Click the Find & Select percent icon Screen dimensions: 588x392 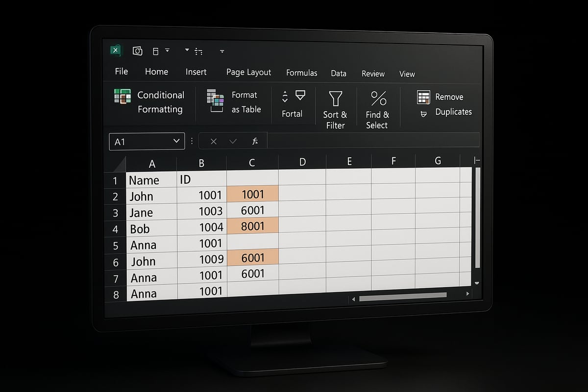[378, 98]
